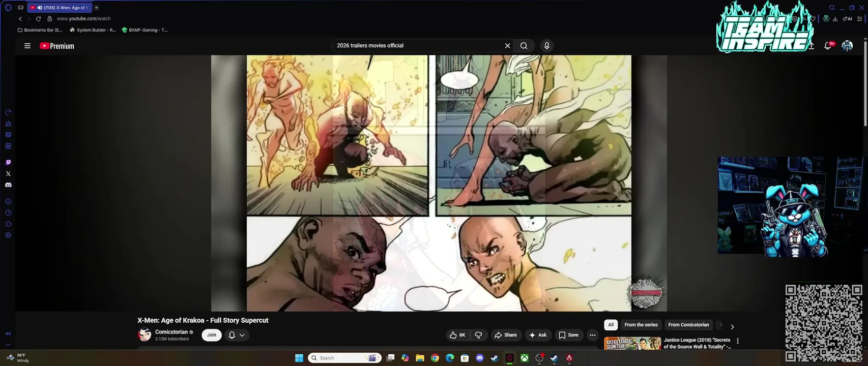Screen dimensions: 868x366
Task: Open the Bookmarks Bar folder
Action: click(40, 30)
